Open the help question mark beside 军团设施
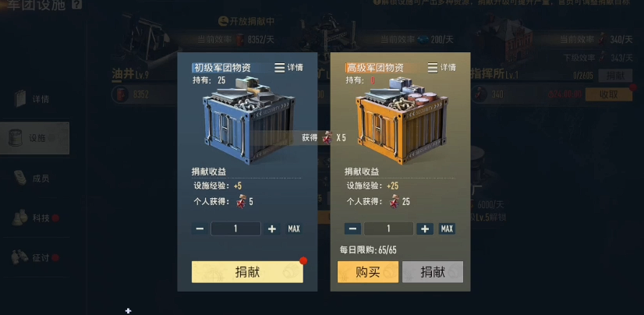This screenshot has height=315, width=644. tap(76, 5)
